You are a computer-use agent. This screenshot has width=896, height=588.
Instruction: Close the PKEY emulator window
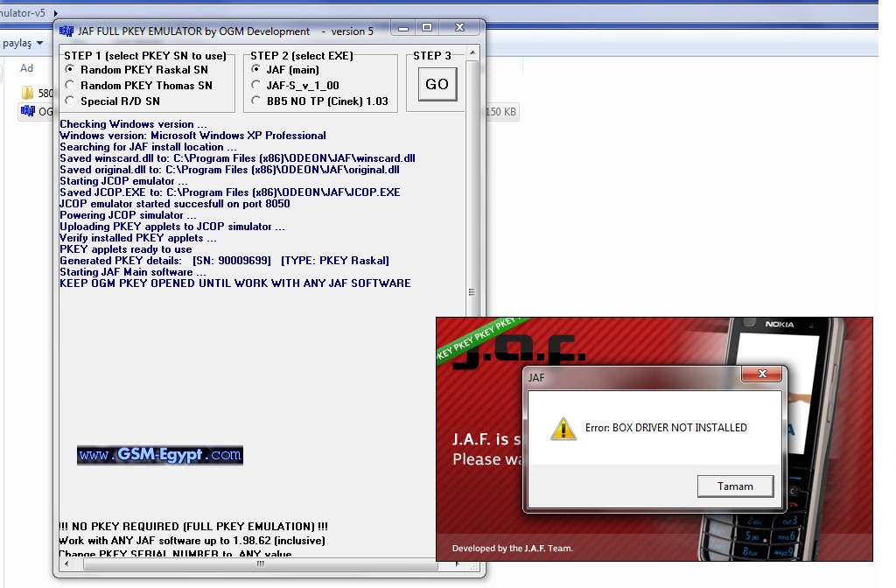pyautogui.click(x=460, y=27)
